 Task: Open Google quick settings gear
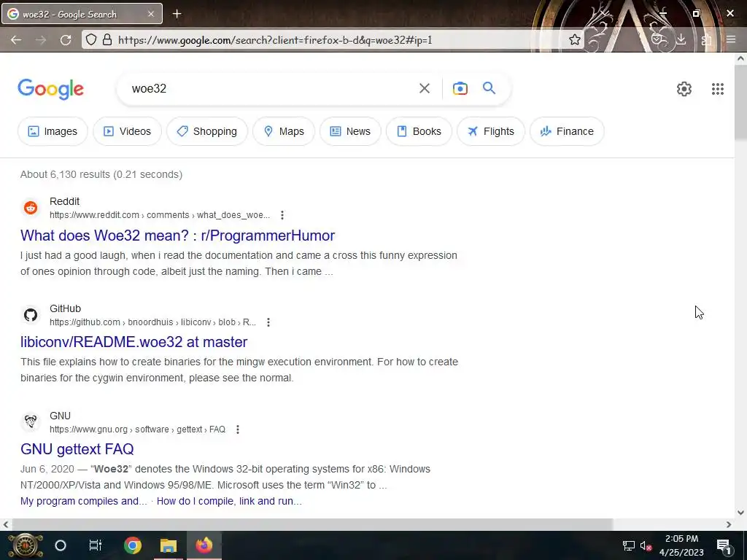[x=684, y=89]
